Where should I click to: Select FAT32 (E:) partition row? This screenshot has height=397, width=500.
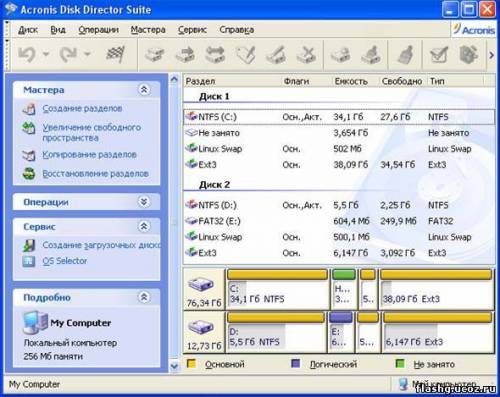click(x=339, y=221)
